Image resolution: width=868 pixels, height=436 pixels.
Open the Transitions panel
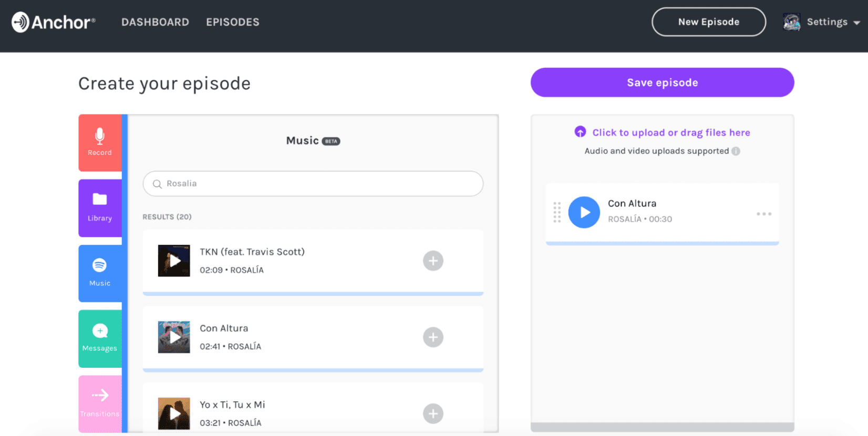[x=100, y=403]
